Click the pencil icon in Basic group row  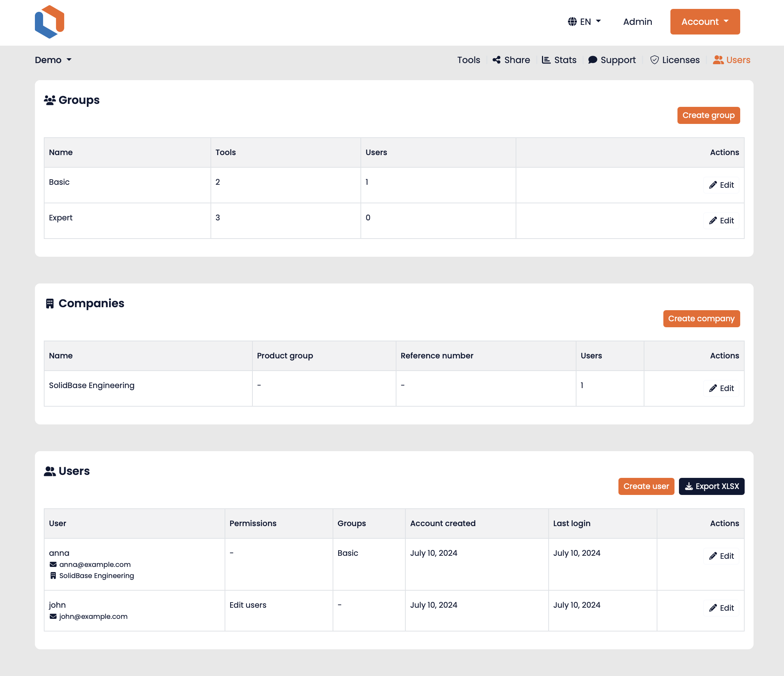(x=713, y=185)
